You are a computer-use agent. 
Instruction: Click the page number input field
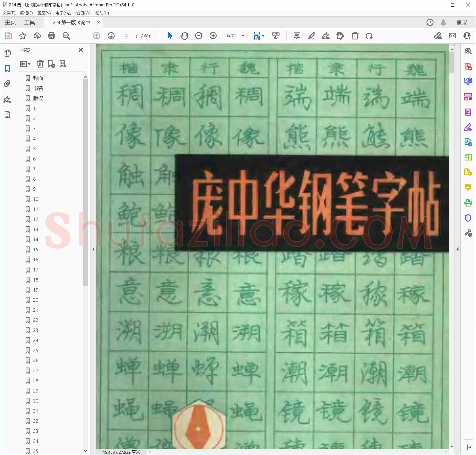coord(126,36)
